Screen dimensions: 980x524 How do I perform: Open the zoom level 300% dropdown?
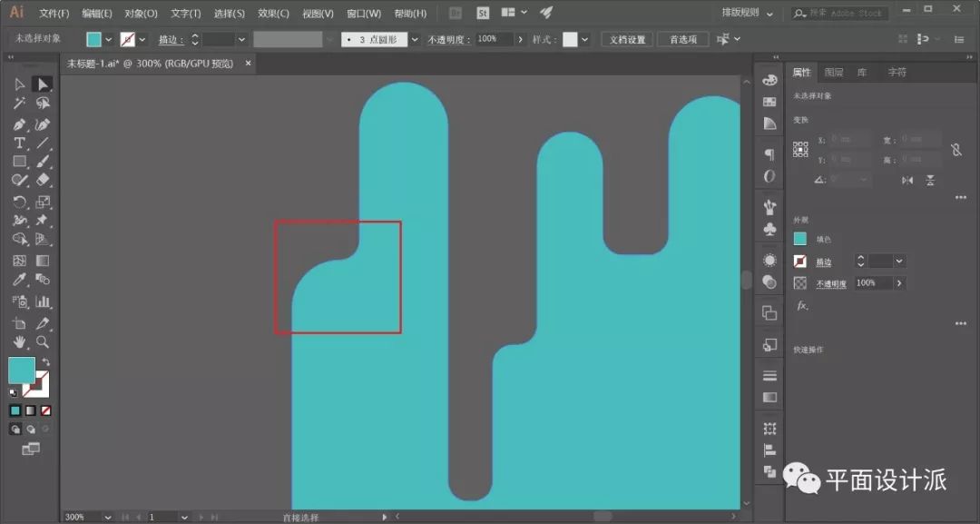pyautogui.click(x=108, y=517)
